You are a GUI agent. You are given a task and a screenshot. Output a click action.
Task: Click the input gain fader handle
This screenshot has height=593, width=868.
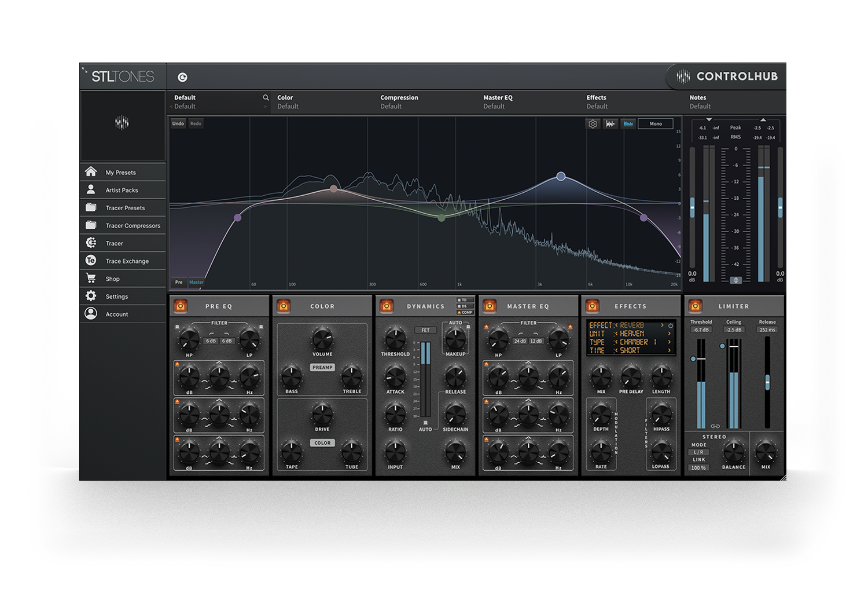point(692,207)
